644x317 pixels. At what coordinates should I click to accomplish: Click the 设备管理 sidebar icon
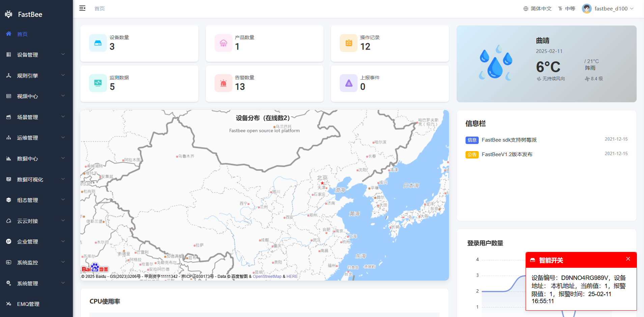coord(9,55)
